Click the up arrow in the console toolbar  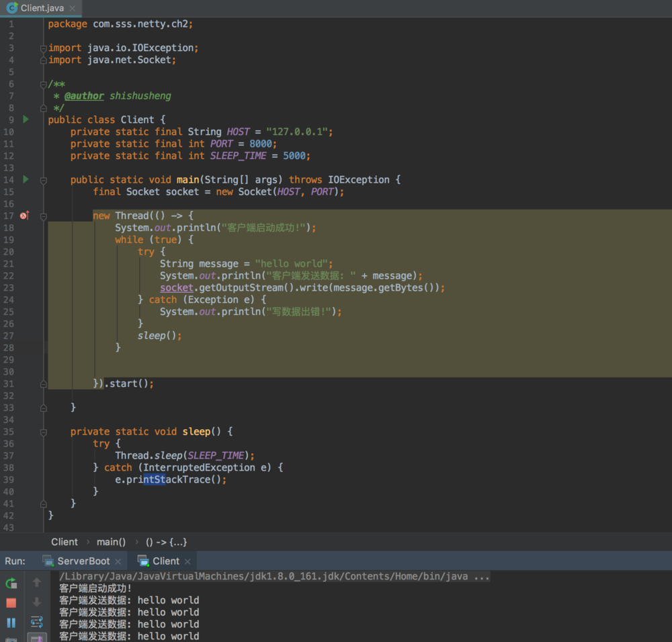37,583
